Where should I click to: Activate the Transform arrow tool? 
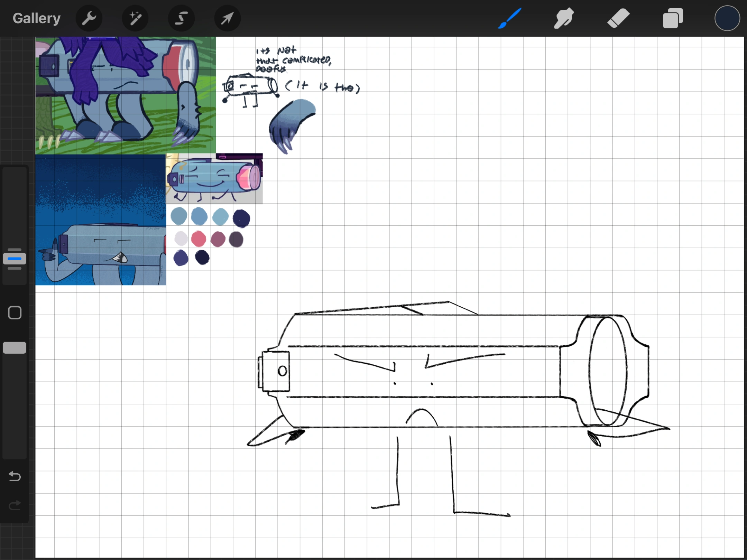coord(227,18)
